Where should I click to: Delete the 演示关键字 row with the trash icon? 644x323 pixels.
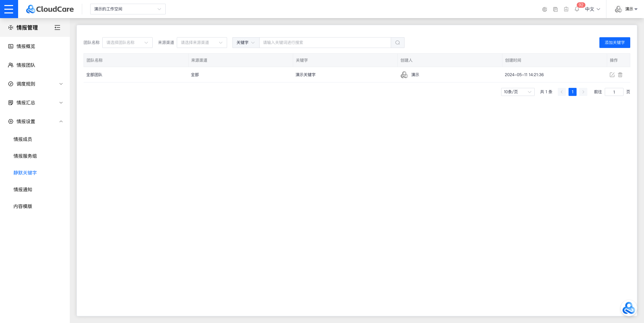620,75
